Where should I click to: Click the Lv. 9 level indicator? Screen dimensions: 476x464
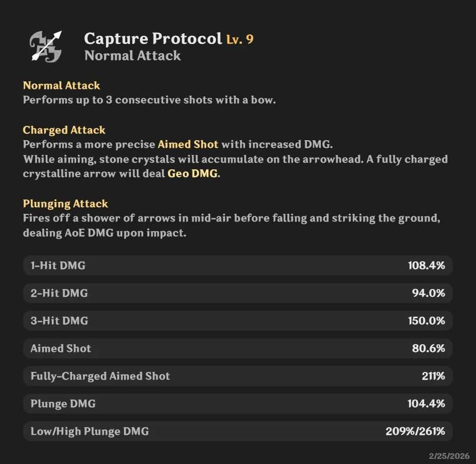[239, 39]
